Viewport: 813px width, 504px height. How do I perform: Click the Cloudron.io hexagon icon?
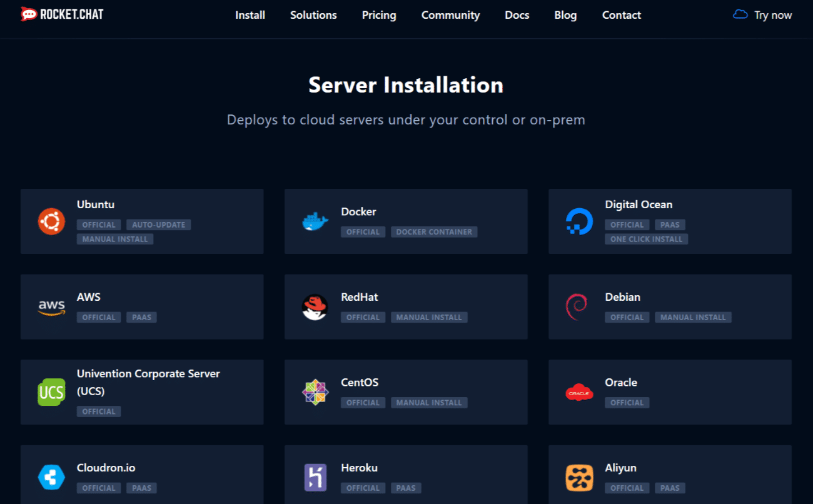tap(51, 476)
